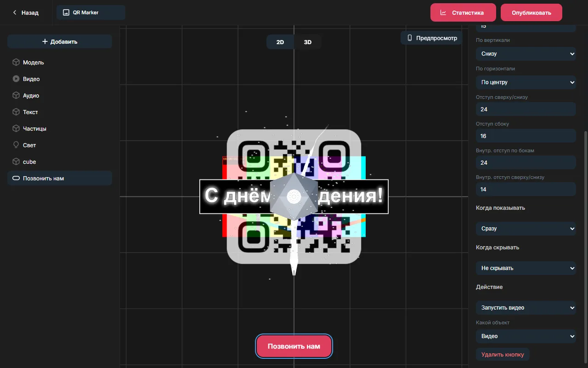Open the По горизонтали dropdown showing По центру
588x368 pixels.
pyautogui.click(x=526, y=82)
